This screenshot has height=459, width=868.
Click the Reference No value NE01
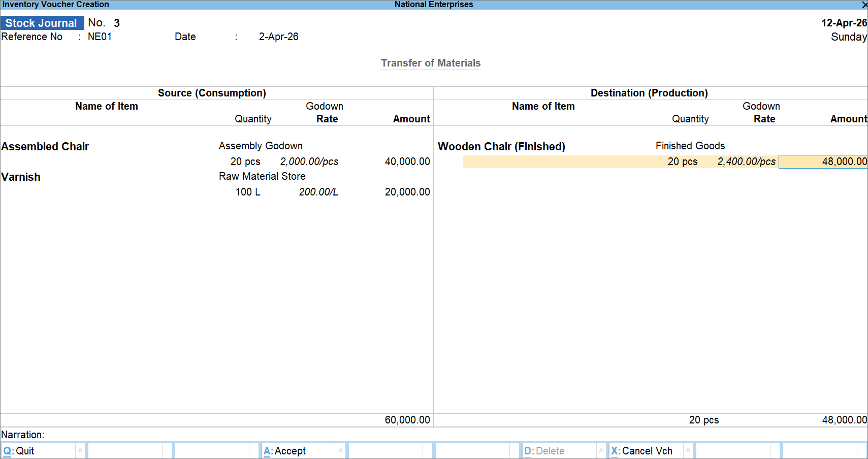tap(100, 37)
